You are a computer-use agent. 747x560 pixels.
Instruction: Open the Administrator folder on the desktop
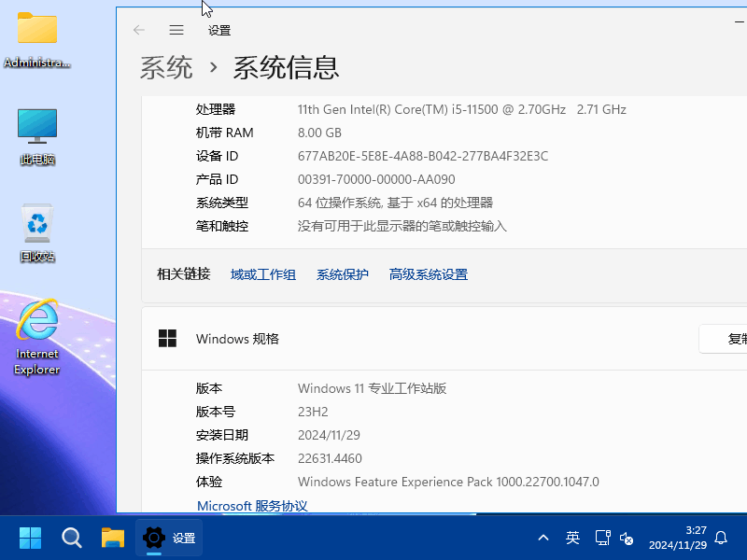pos(37,40)
